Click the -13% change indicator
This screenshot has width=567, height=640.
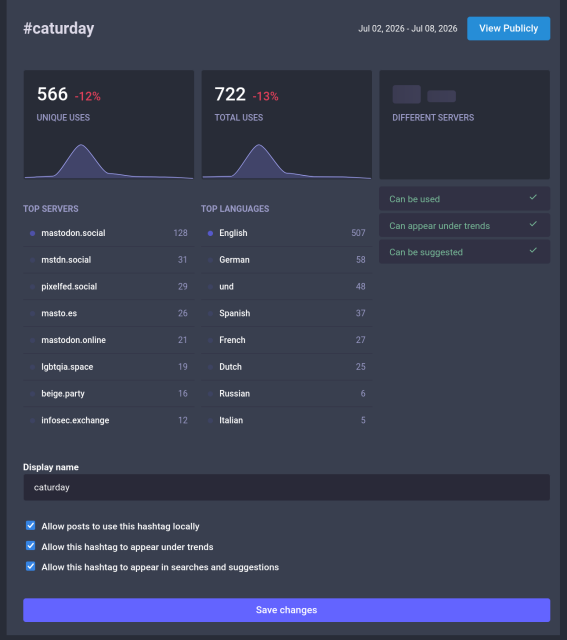[265, 96]
